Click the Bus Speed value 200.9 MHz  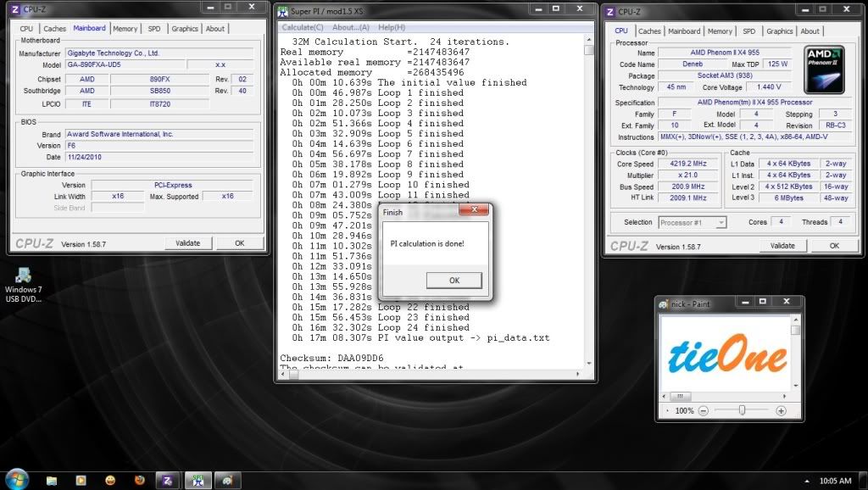[688, 187]
